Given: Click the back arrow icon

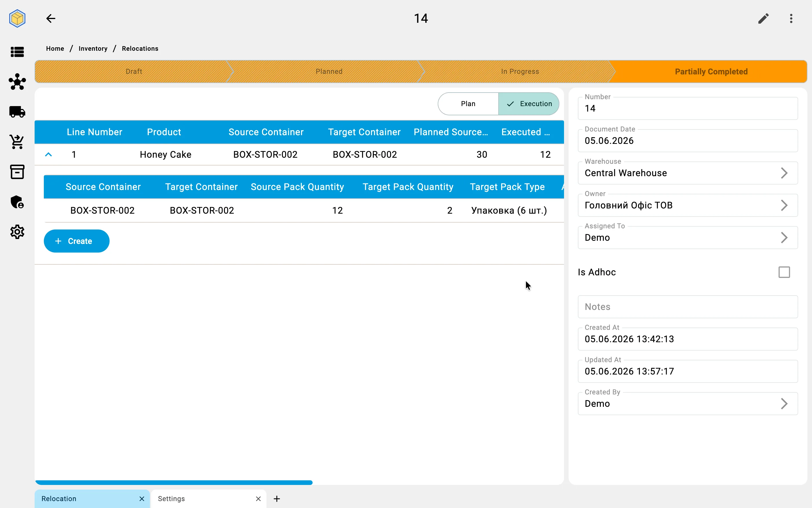Looking at the screenshot, I should click(x=51, y=18).
